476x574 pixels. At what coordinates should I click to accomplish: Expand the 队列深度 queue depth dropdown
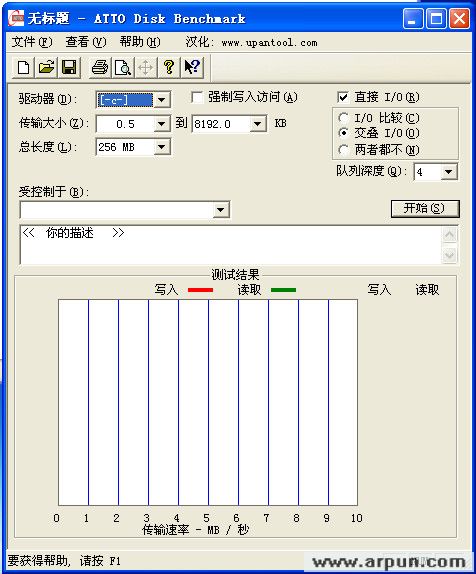[449, 172]
